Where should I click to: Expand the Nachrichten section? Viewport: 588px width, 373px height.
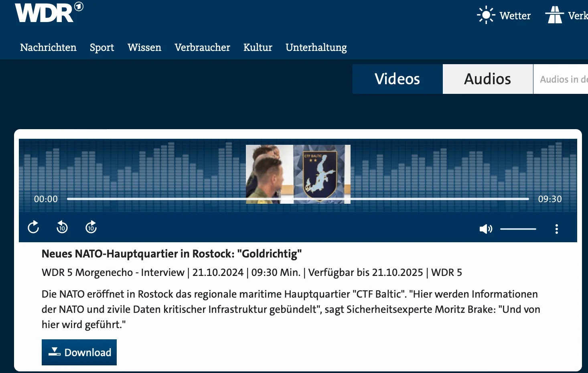click(48, 47)
